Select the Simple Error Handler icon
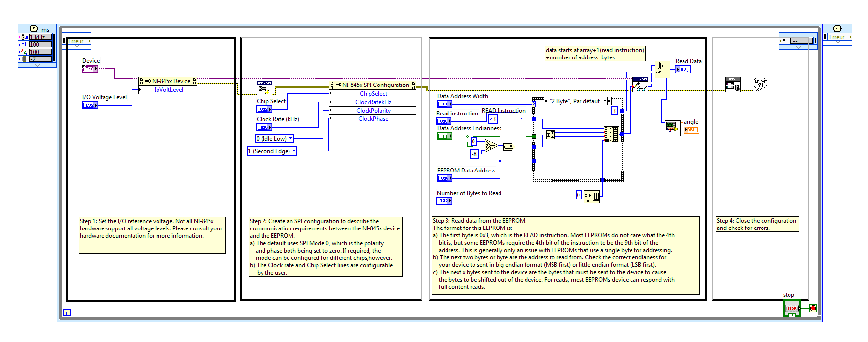This screenshot has height=342, width=868. (x=760, y=85)
